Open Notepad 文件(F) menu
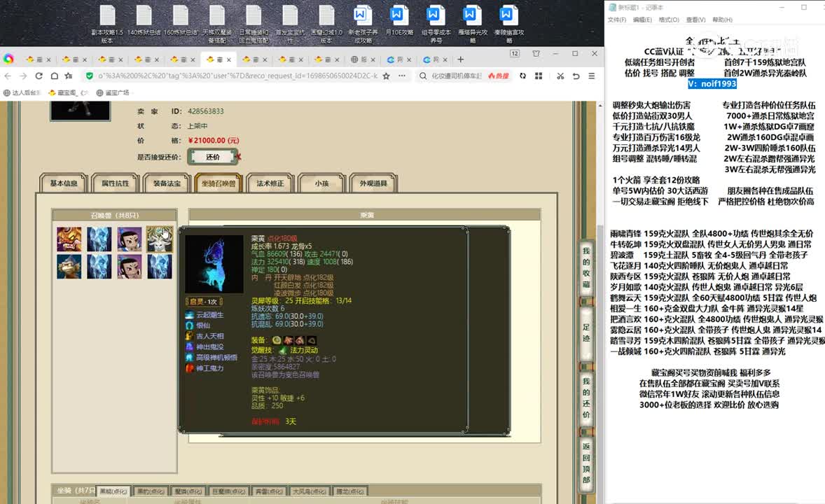The width and height of the screenshot is (825, 504). click(617, 20)
